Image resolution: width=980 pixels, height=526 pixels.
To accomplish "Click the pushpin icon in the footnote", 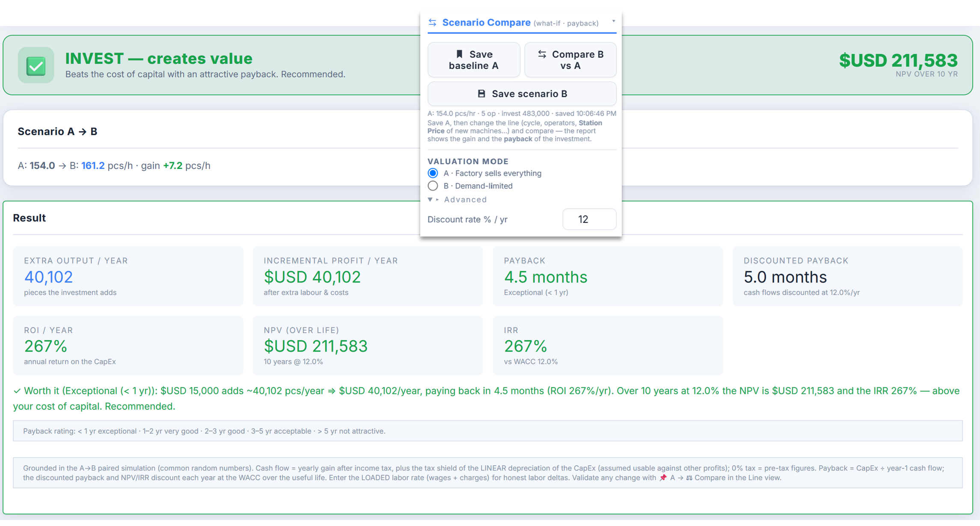I will click(x=663, y=478).
